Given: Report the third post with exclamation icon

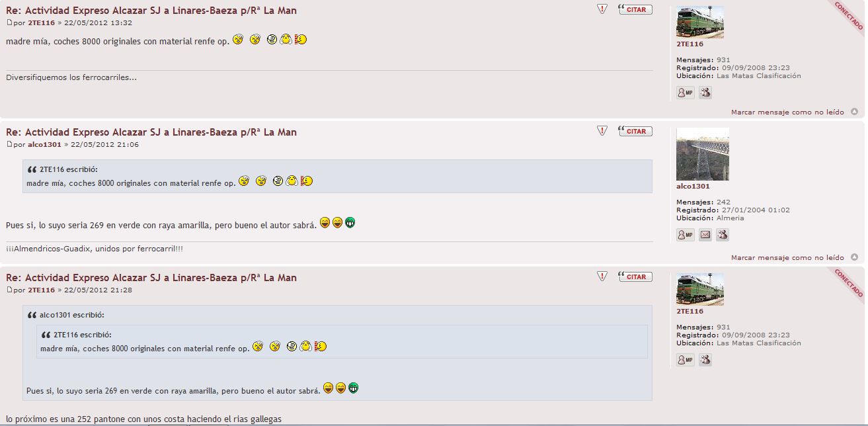Looking at the screenshot, I should point(602,277).
